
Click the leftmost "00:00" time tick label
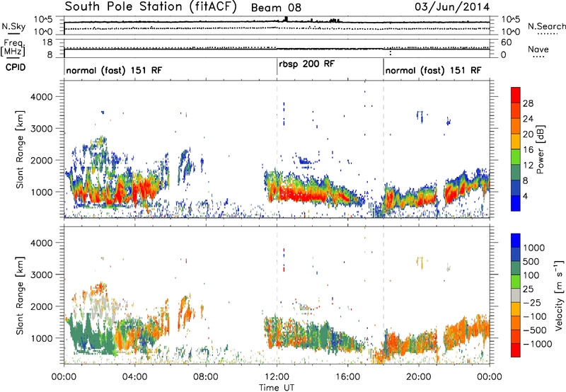click(x=64, y=377)
